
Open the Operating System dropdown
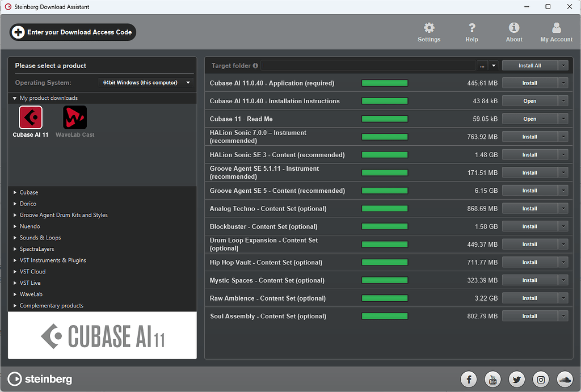point(146,82)
